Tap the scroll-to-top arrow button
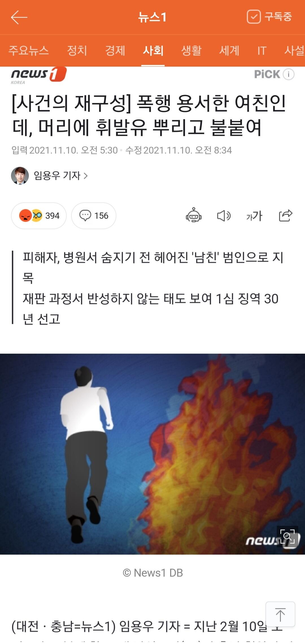The image size is (305, 644). pos(280,614)
